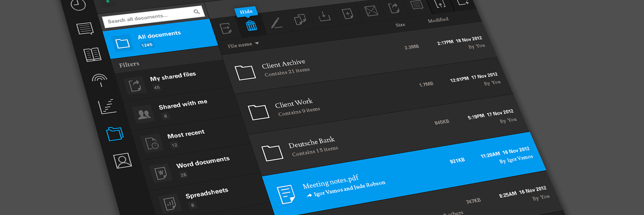Click the 2:17PM 18 Nov 2012 date
The height and width of the screenshot is (215, 644).
460,40
